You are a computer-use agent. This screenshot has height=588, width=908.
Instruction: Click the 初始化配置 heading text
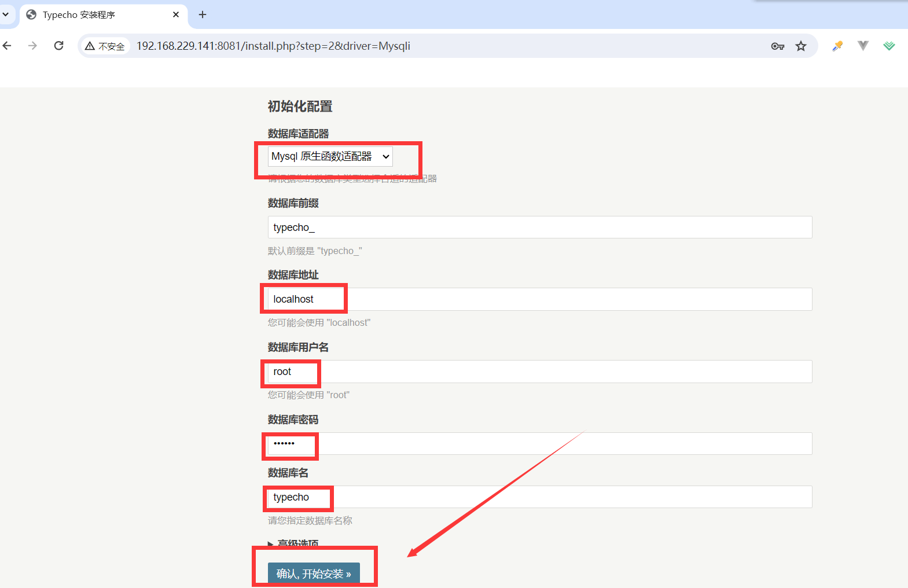click(300, 106)
